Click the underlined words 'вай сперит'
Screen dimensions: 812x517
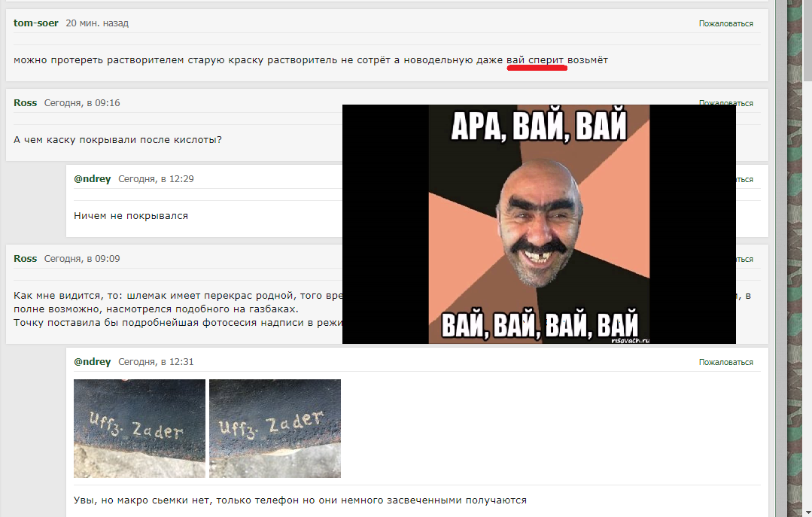pos(535,60)
